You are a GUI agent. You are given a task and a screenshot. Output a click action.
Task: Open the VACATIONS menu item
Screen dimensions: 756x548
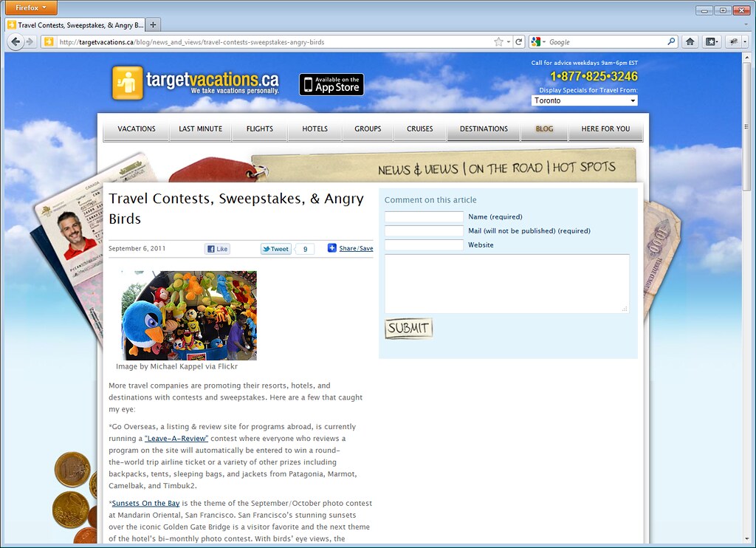tap(137, 129)
